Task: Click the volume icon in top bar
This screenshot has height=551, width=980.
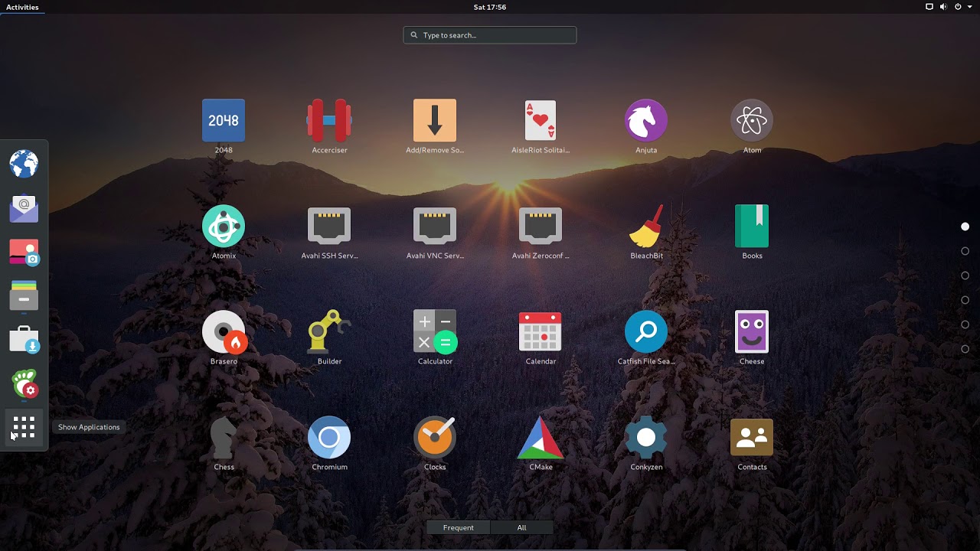Action: (944, 7)
